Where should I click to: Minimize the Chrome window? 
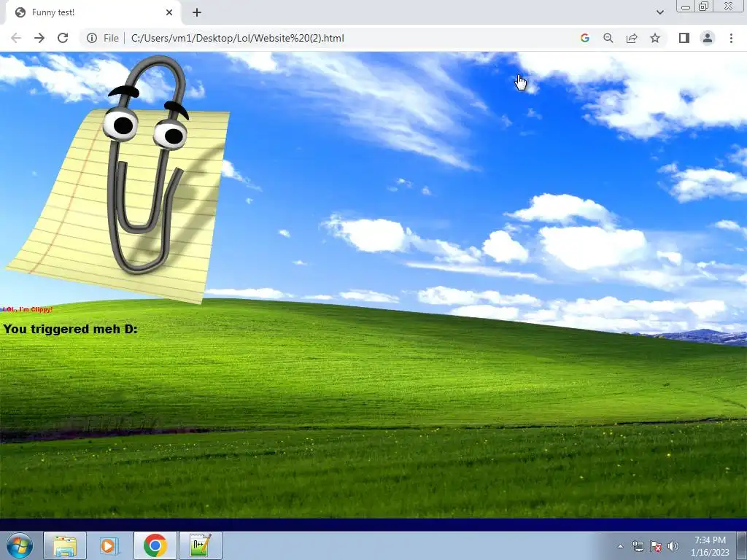(x=686, y=7)
